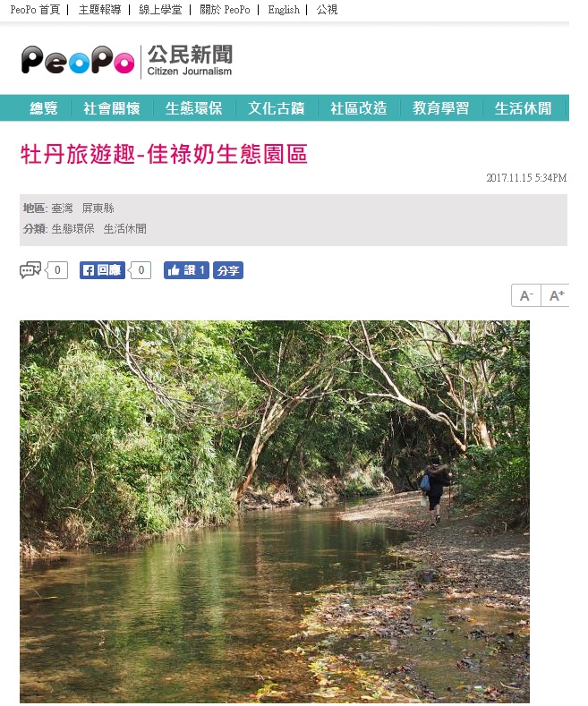Screen dimensions: 588x706
Task: Click the 生活休閒 category tag link
Action: click(125, 229)
